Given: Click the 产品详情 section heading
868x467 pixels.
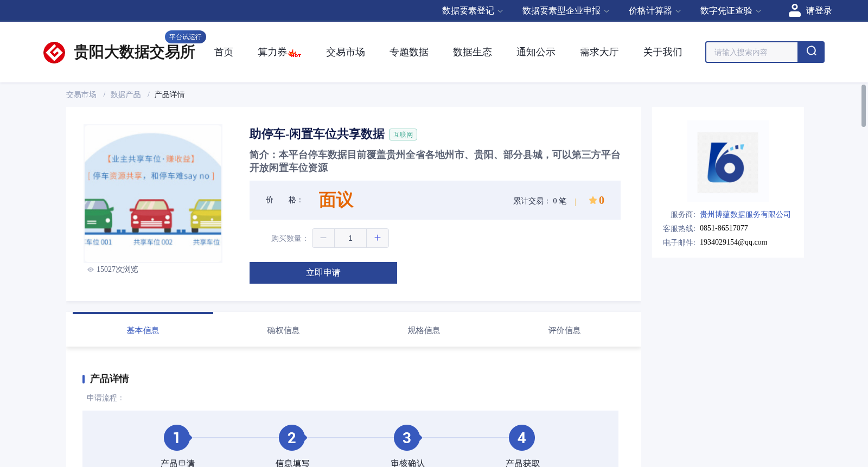Looking at the screenshot, I should (110, 379).
